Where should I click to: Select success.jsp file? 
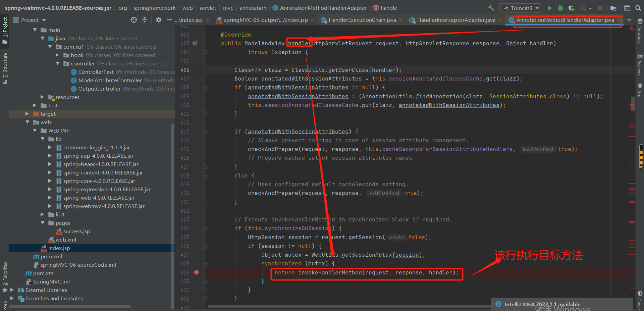[x=76, y=231]
